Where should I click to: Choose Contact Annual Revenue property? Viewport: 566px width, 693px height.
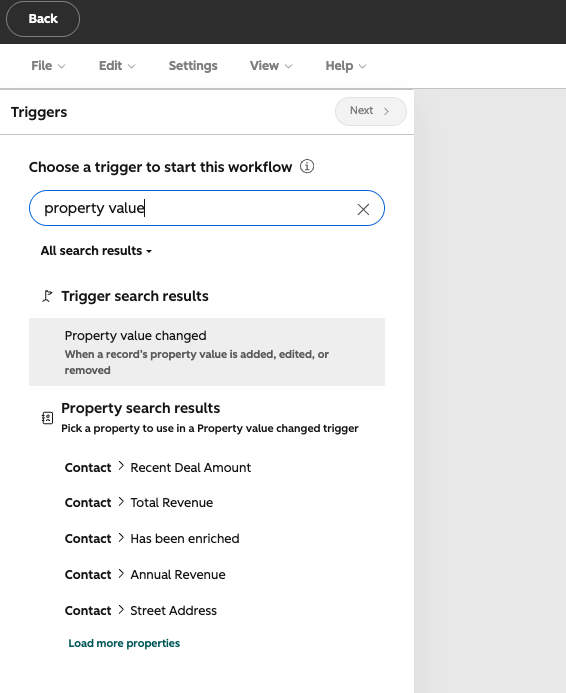(x=145, y=575)
